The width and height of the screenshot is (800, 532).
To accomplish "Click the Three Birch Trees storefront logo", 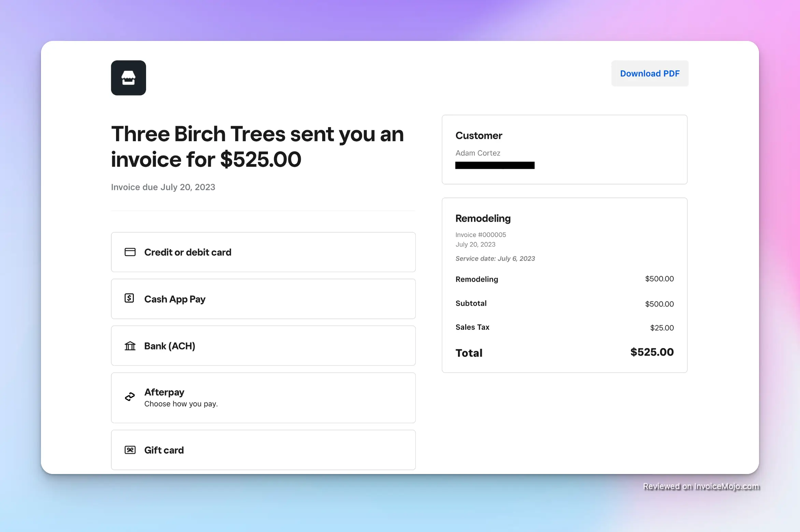I will click(128, 78).
